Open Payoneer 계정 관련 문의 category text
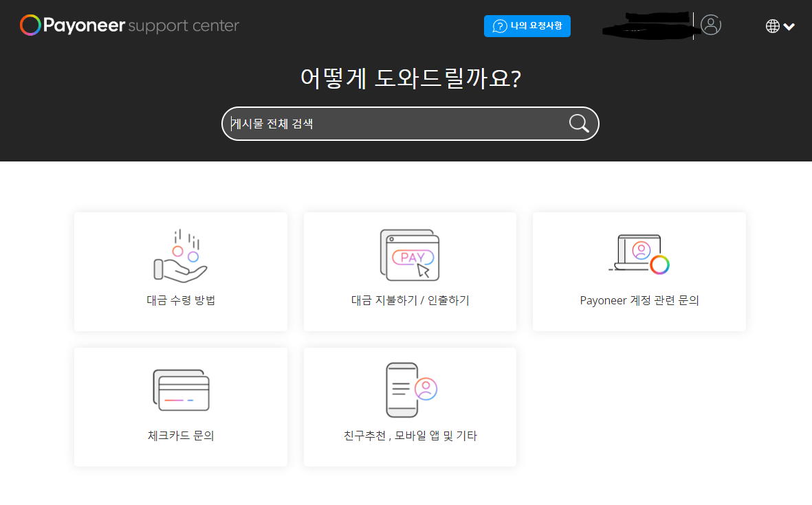 click(639, 300)
